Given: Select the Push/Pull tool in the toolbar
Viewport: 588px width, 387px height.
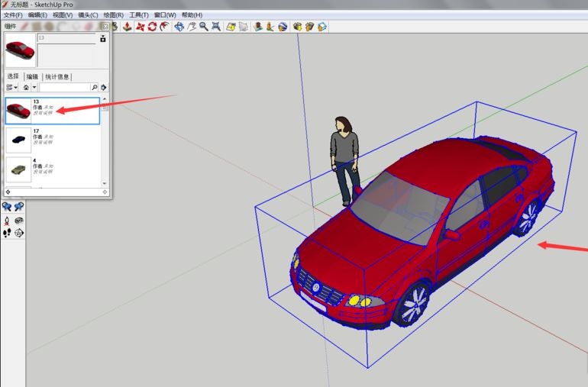Looking at the screenshot, I should pyautogui.click(x=128, y=27).
